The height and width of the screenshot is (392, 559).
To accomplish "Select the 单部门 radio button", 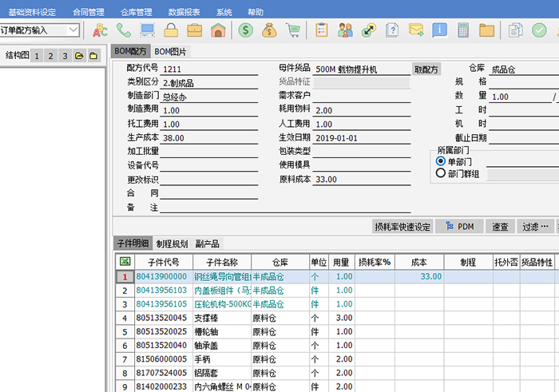I will pyautogui.click(x=440, y=161).
